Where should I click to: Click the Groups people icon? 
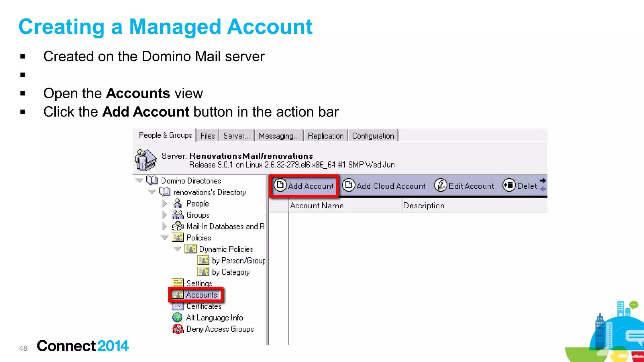tap(178, 215)
